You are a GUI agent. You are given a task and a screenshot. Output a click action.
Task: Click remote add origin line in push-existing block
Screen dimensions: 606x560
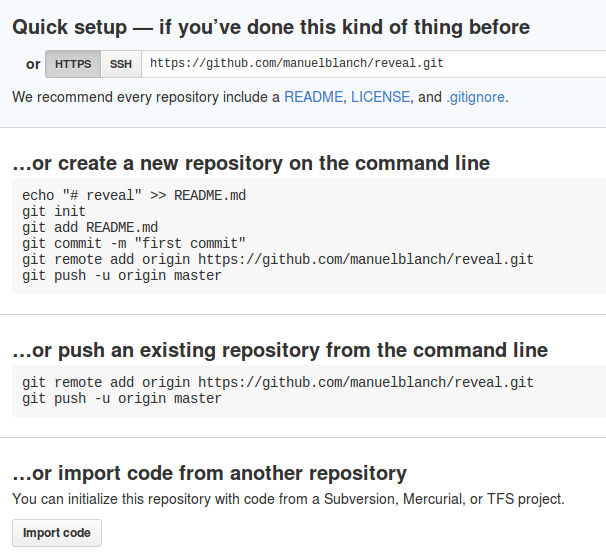pyautogui.click(x=278, y=382)
